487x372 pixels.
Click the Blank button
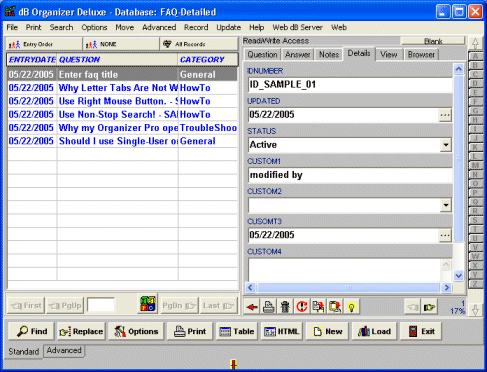point(433,41)
